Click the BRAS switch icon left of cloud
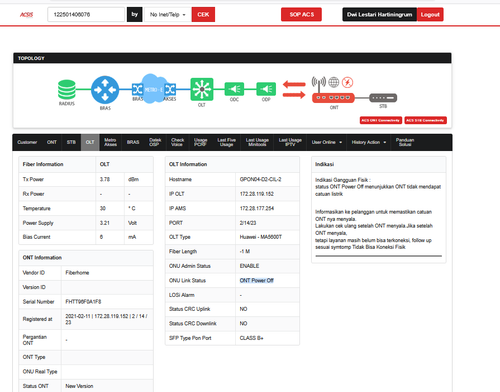The width and height of the screenshot is (500, 392). pos(137,89)
